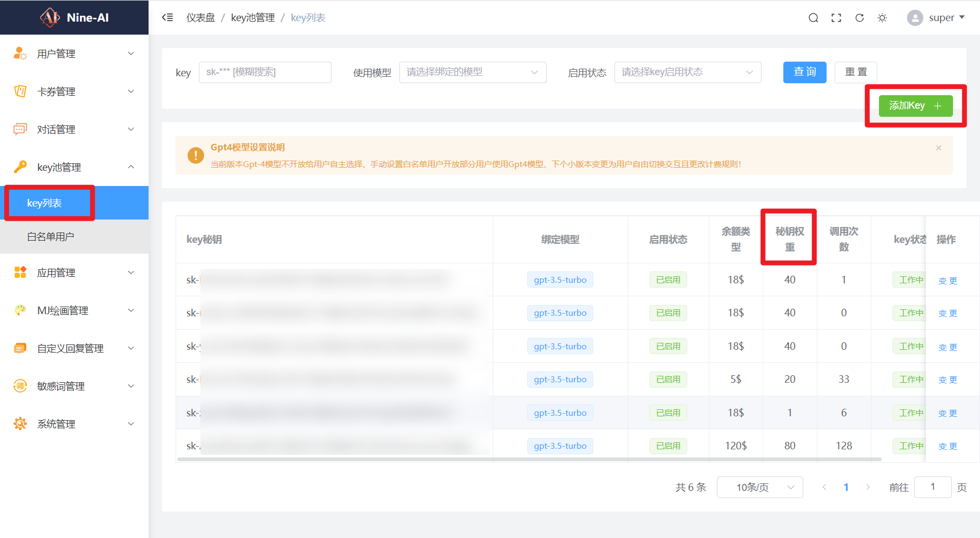Screen dimensions: 980x538
Task: Collapse the sidebar with the fold icon
Action: (x=167, y=17)
